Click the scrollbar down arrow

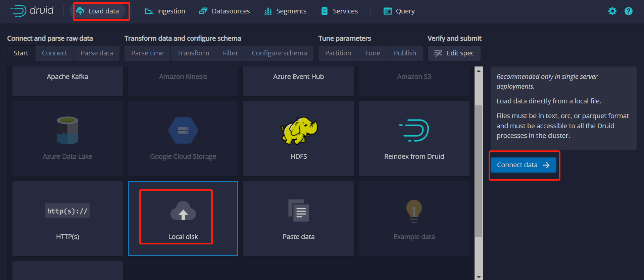coord(479,277)
